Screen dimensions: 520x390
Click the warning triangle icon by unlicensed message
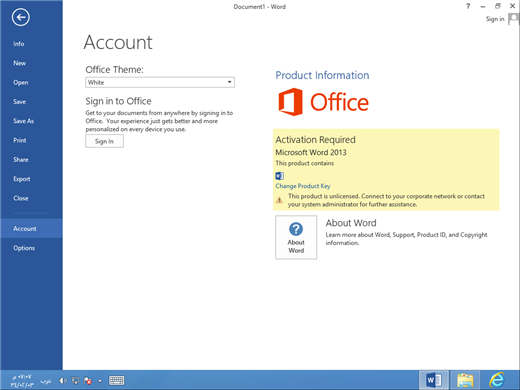tap(279, 200)
